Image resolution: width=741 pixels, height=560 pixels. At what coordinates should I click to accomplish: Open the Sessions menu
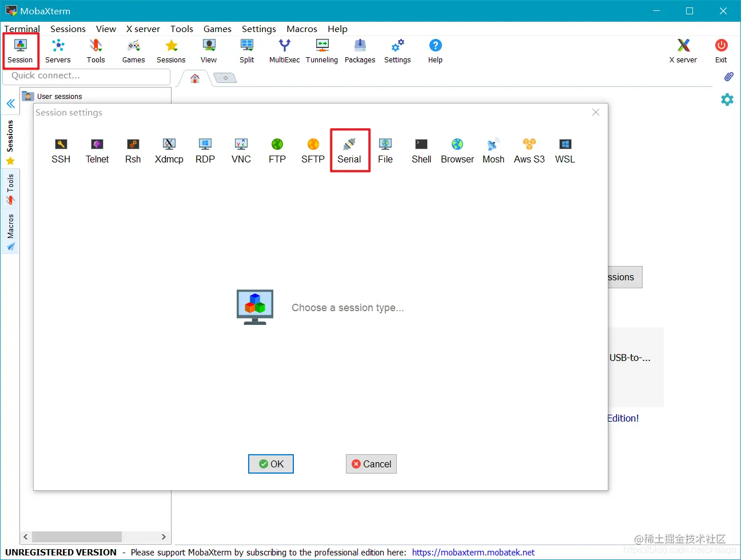coord(68,29)
